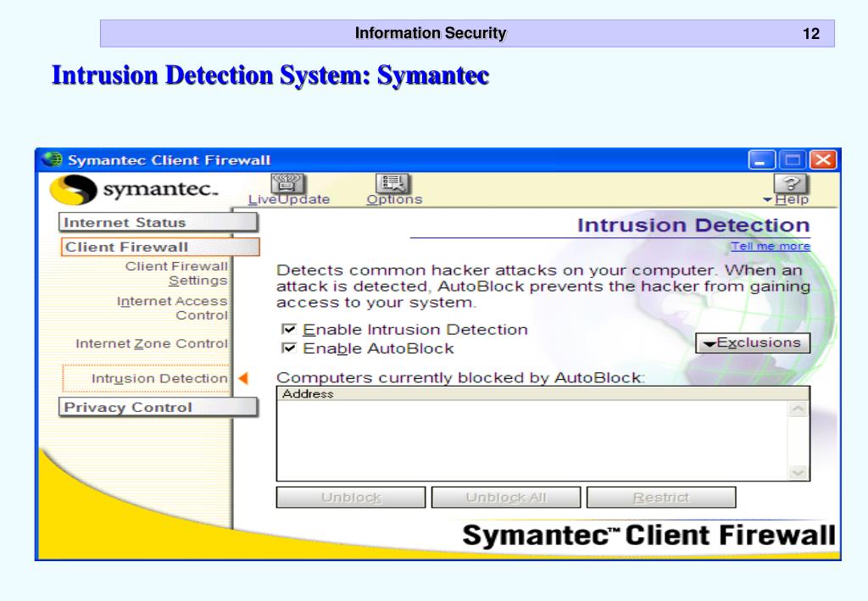The height and width of the screenshot is (601, 868).
Task: Open Internet Access Control page
Action: (x=172, y=309)
